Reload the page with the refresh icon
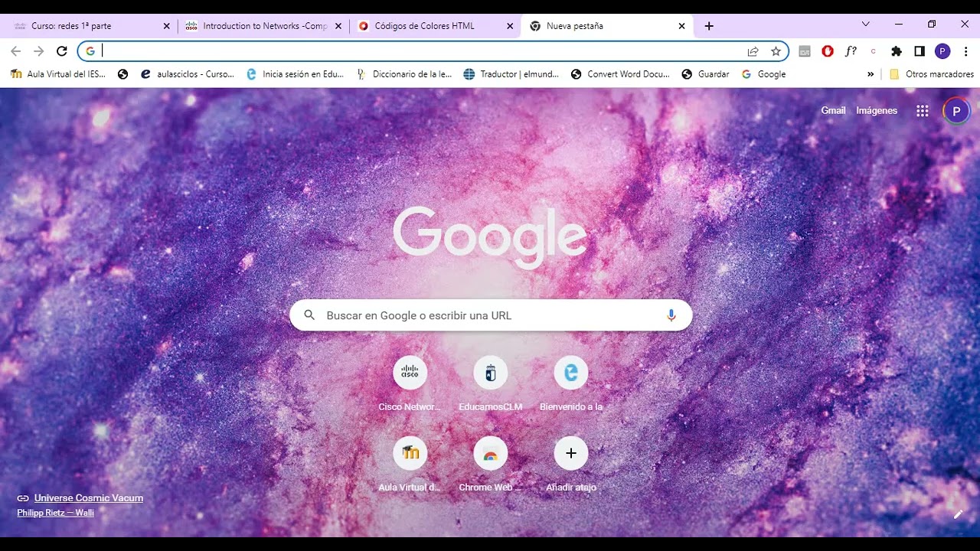The width and height of the screenshot is (980, 551). 62,51
